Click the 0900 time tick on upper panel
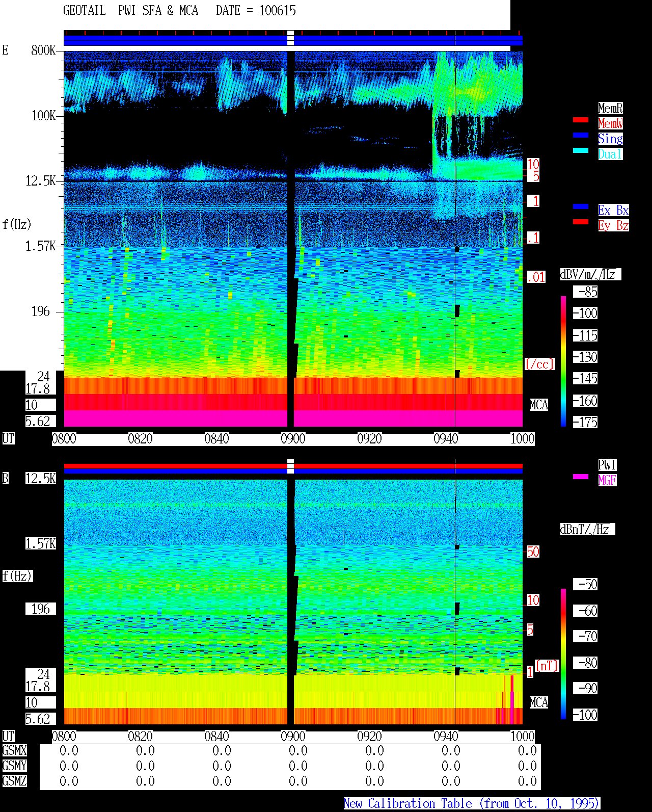 tap(293, 438)
